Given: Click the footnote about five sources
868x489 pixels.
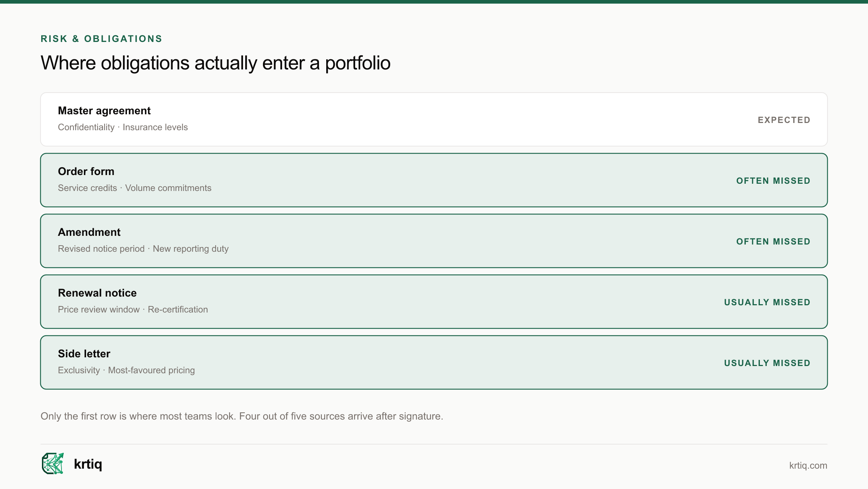Looking at the screenshot, I should (x=242, y=416).
